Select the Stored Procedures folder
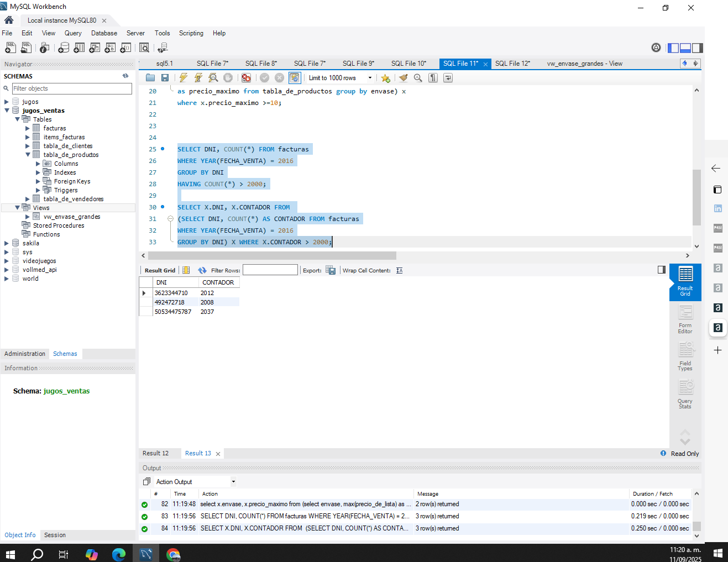728x562 pixels. (59, 225)
